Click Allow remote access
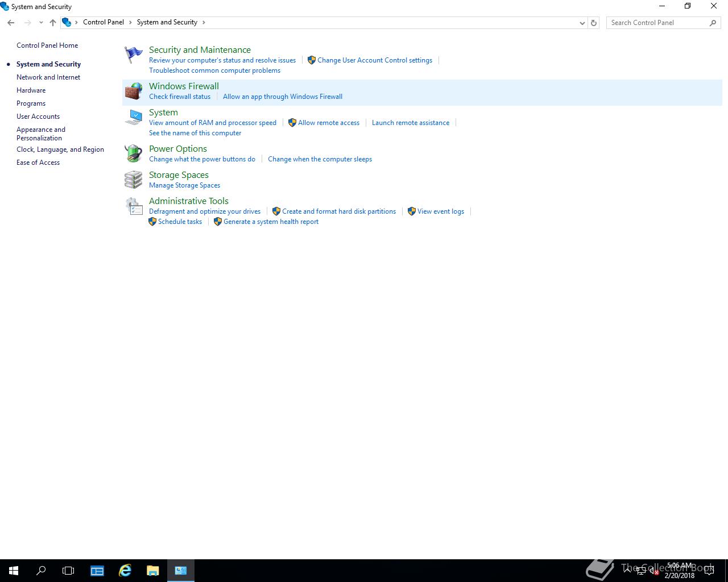 click(x=329, y=123)
